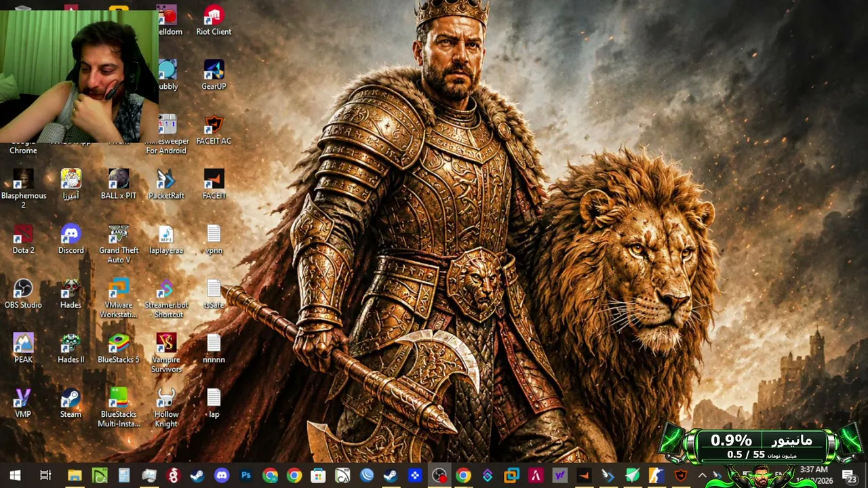Click the VMware Workstation taskbar icon
Image resolution: width=868 pixels, height=488 pixels.
point(512,476)
